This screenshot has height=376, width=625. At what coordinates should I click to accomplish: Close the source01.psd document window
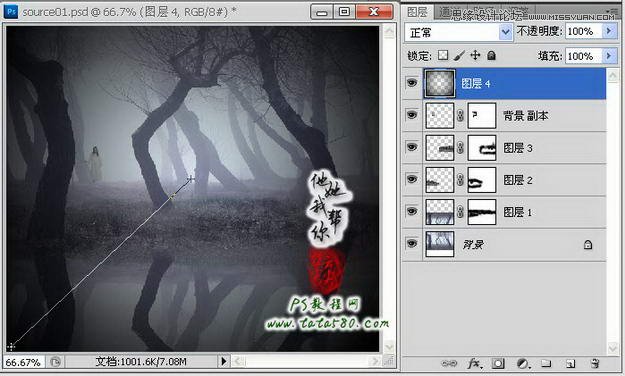click(374, 12)
